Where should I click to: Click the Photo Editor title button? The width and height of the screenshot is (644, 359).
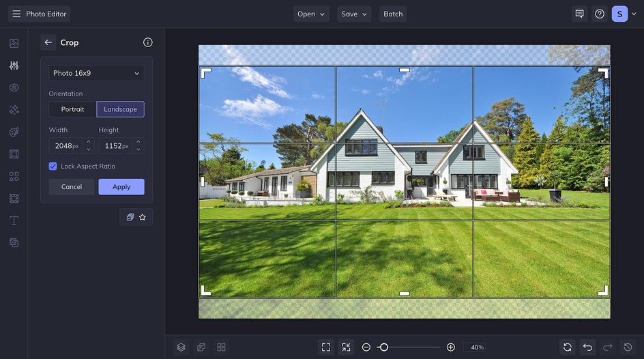point(39,14)
